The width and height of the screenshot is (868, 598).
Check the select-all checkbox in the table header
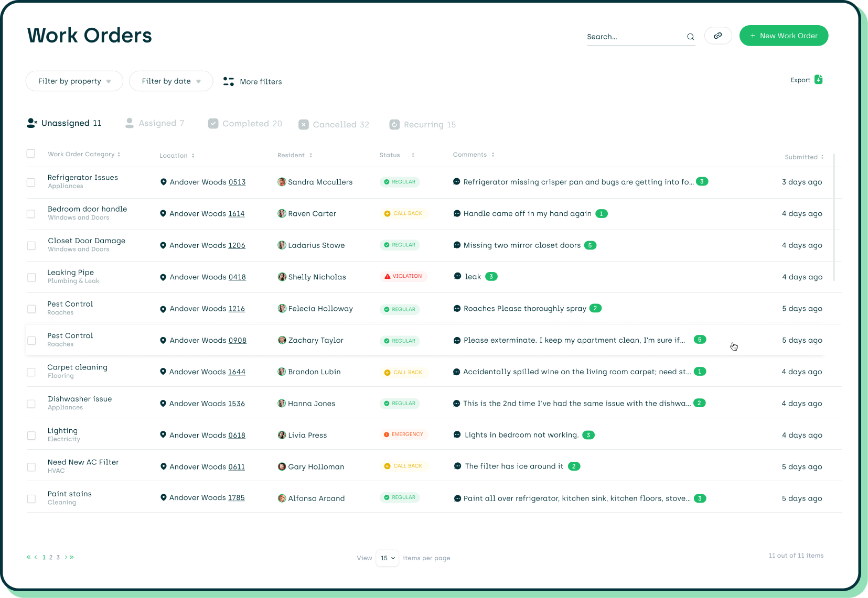pyautogui.click(x=30, y=154)
